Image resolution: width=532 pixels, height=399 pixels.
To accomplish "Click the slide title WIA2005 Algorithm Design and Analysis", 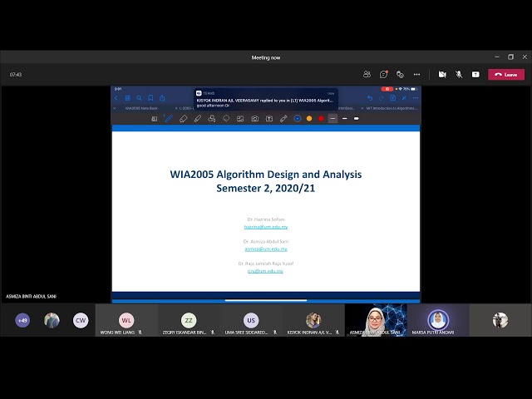I will (266, 175).
